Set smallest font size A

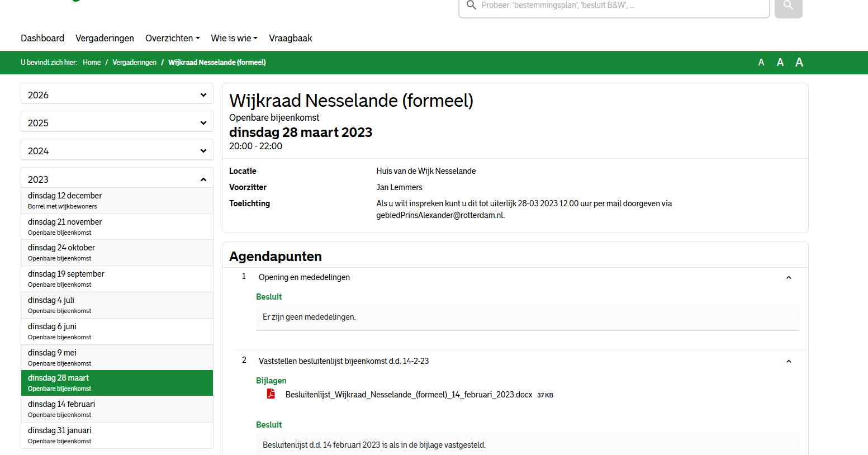pyautogui.click(x=761, y=63)
